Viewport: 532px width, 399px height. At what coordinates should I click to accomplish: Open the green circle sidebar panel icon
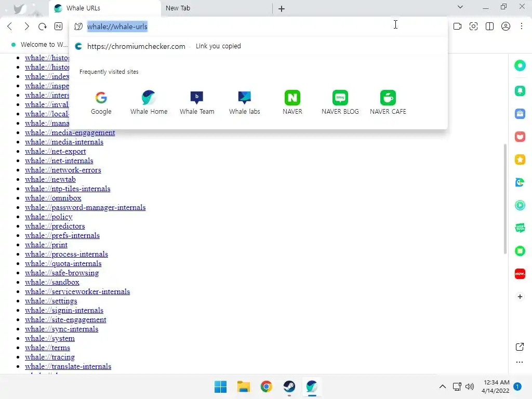pyautogui.click(x=520, y=65)
